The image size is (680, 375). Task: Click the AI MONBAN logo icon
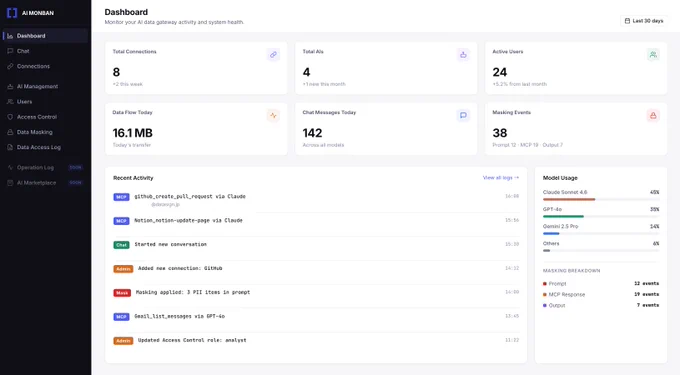point(12,13)
